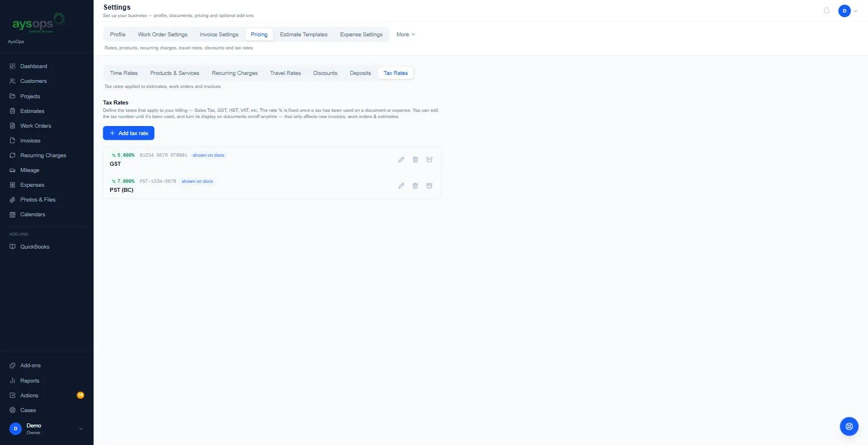This screenshot has width=868, height=445.
Task: Delete the GST tax rate trash icon
Action: point(415,159)
